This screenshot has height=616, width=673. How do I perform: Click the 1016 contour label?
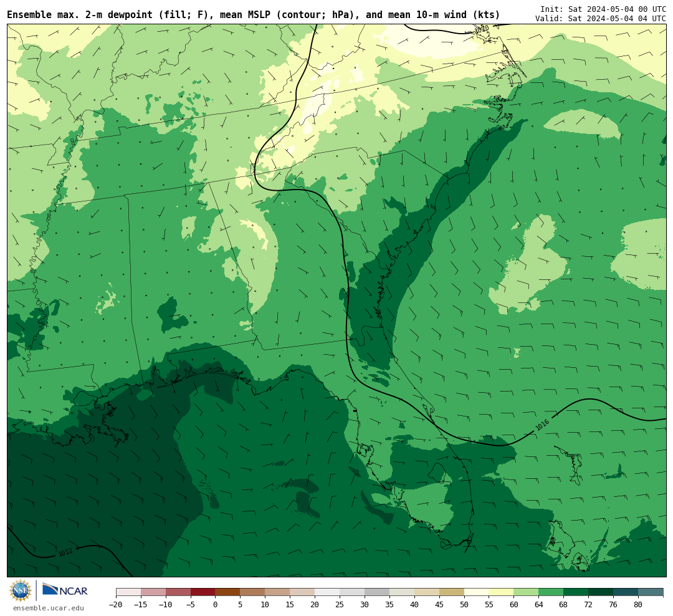click(543, 425)
